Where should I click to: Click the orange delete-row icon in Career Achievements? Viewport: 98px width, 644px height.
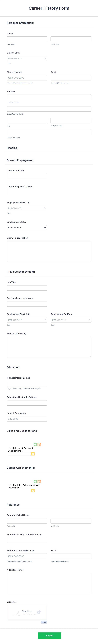coord(39,481)
